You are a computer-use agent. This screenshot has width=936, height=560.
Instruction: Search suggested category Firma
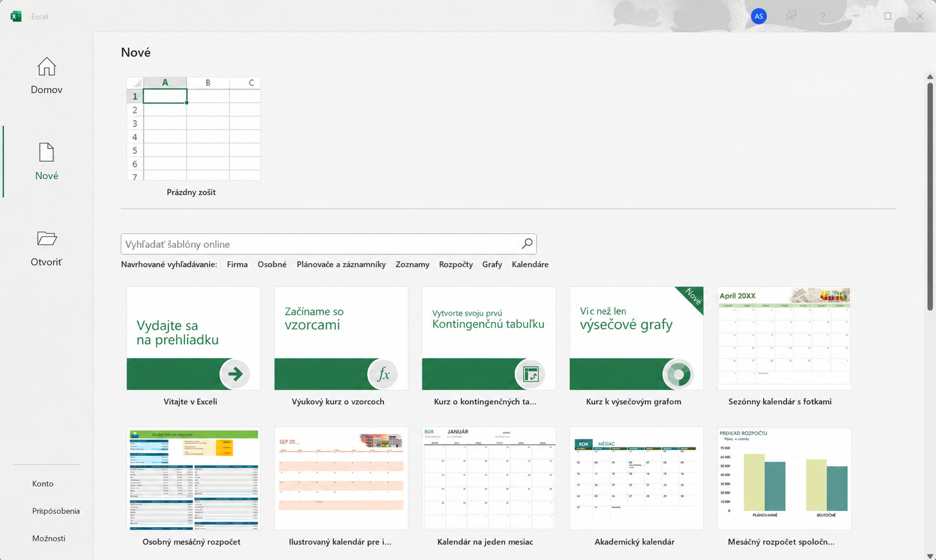pyautogui.click(x=237, y=264)
